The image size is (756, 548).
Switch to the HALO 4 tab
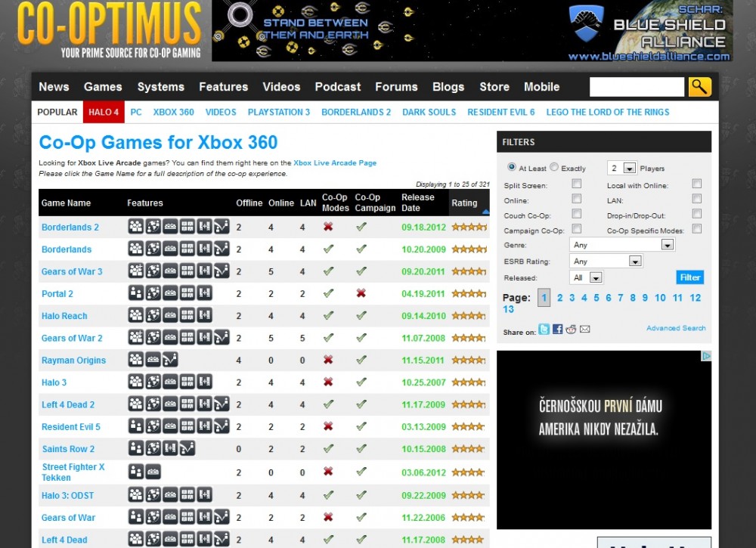pos(104,112)
